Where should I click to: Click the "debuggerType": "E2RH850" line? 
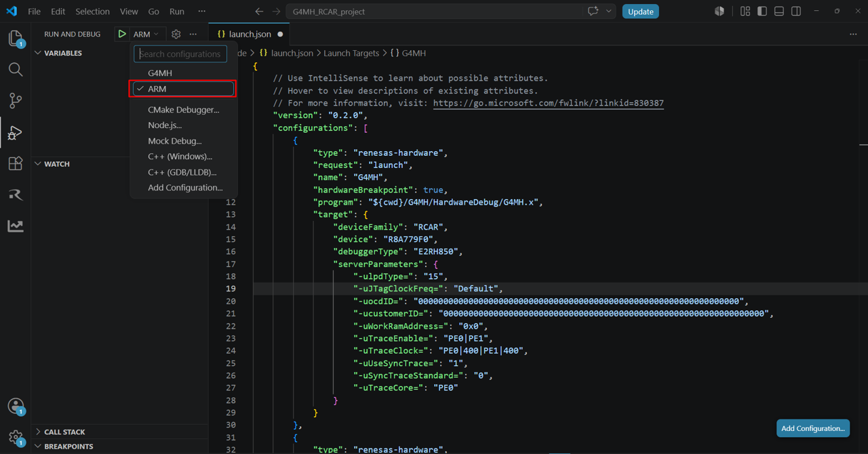point(397,251)
